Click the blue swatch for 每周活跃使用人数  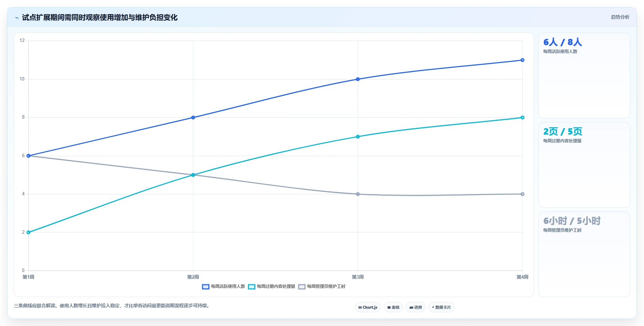click(x=206, y=287)
